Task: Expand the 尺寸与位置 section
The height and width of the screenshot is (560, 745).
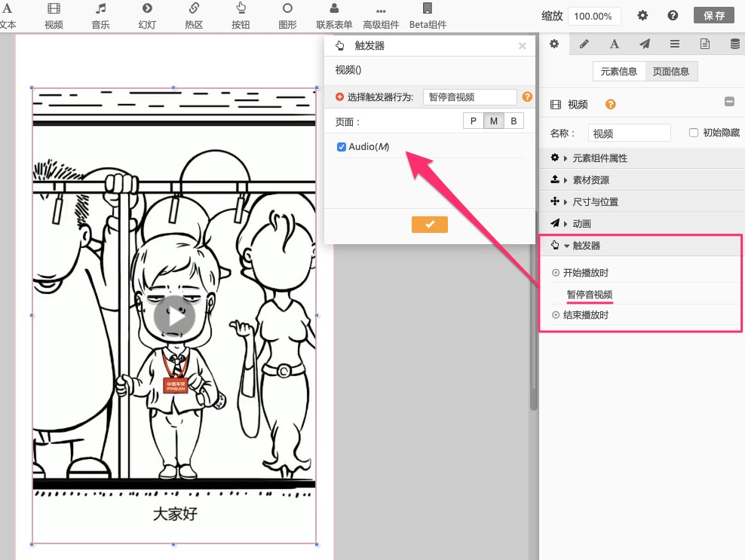Action: click(x=595, y=202)
